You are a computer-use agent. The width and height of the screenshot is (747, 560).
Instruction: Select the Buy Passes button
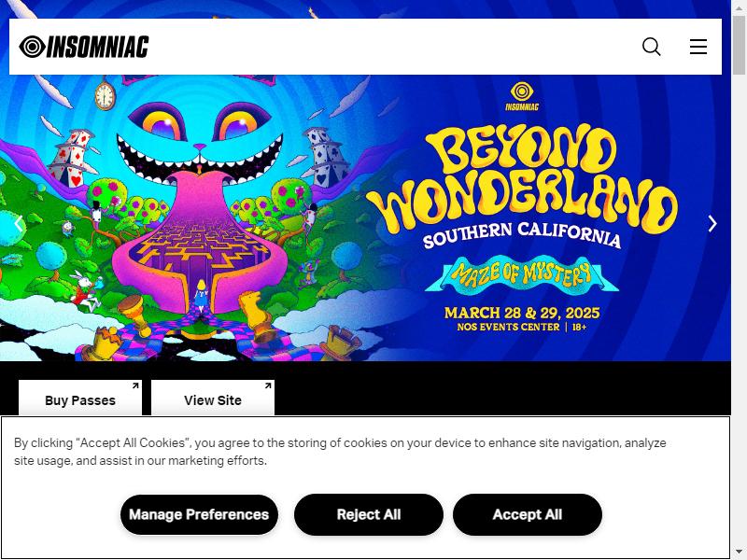(x=80, y=399)
